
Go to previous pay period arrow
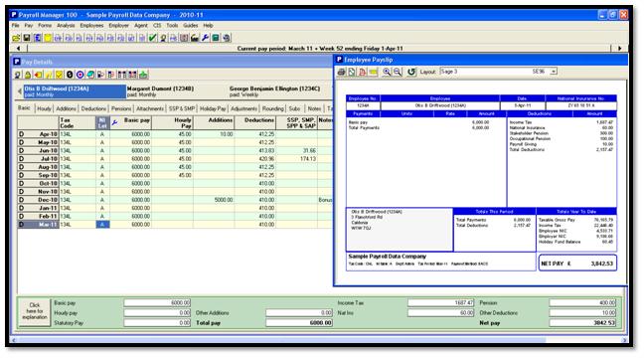[18, 48]
